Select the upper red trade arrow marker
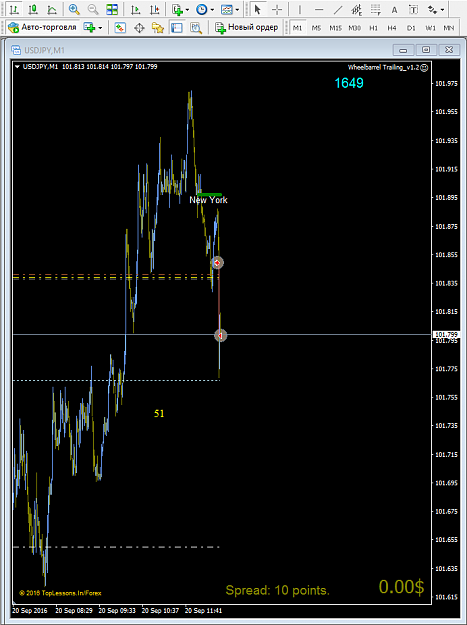Screen dimensions: 467x625 (217, 263)
